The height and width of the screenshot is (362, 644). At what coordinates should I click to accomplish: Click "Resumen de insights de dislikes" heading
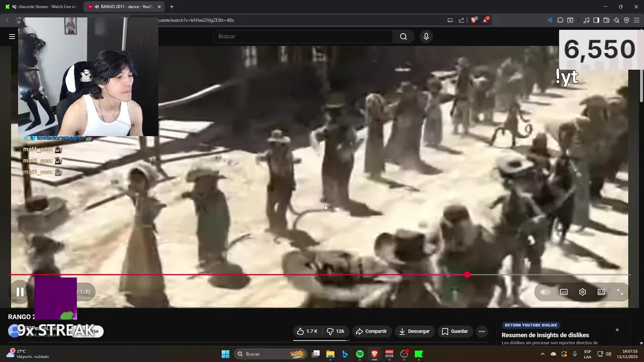point(545,335)
